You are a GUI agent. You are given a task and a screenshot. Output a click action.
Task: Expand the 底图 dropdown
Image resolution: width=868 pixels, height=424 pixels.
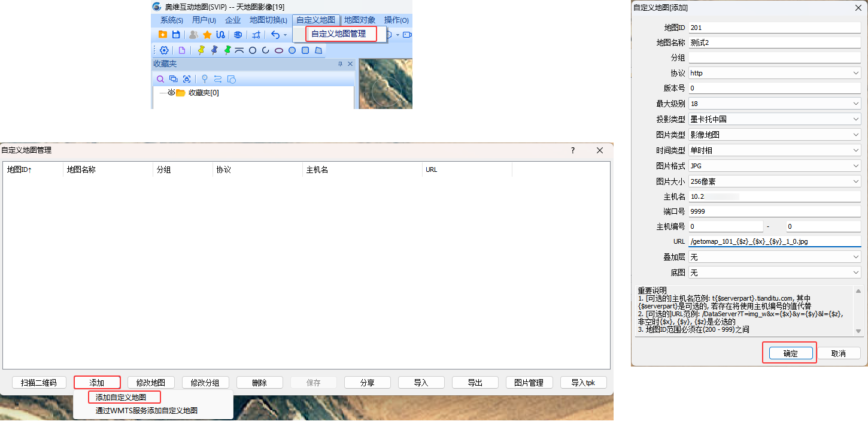856,272
